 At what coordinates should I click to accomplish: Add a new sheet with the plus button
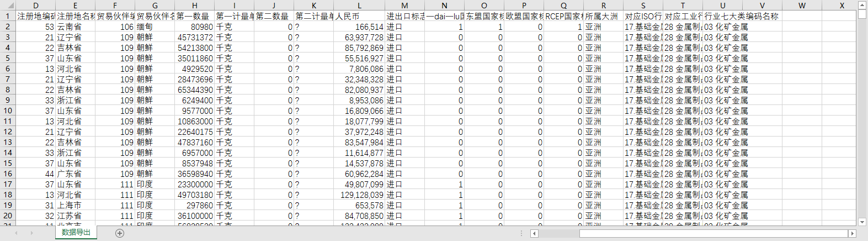120,233
